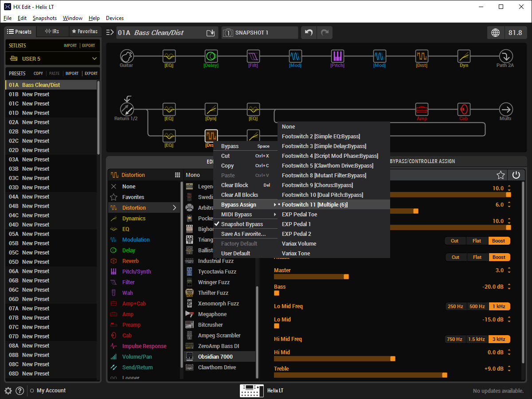Click the Multi output block
532x399 pixels.
[x=506, y=110]
